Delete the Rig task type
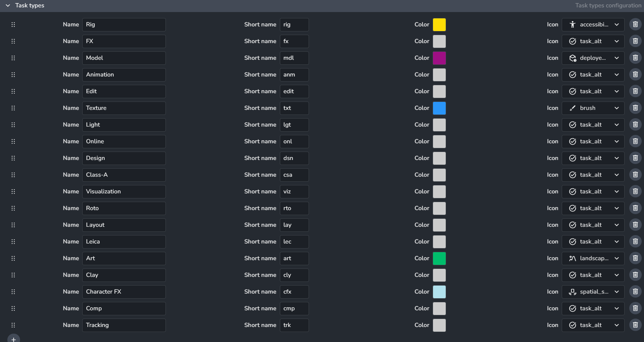The width and height of the screenshot is (644, 342). tap(635, 24)
